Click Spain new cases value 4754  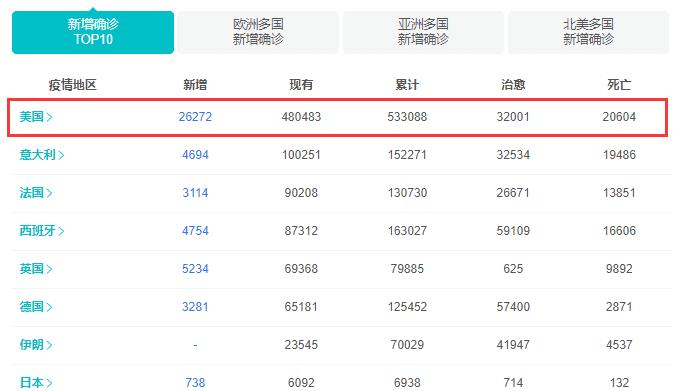pyautogui.click(x=195, y=231)
